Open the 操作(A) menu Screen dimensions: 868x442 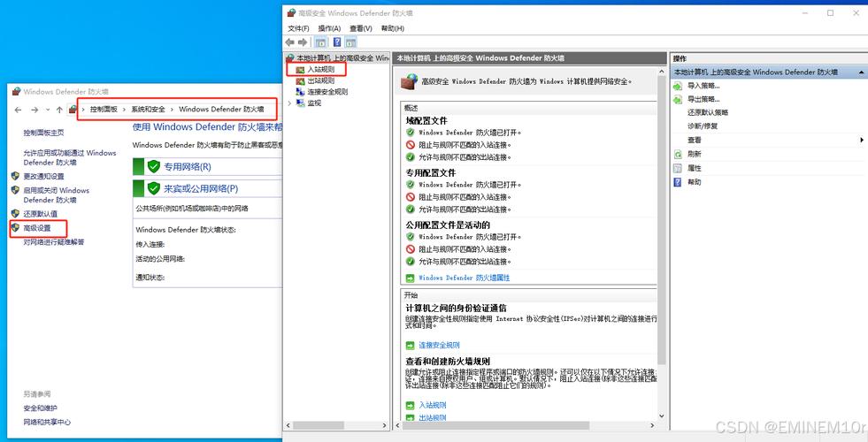329,28
